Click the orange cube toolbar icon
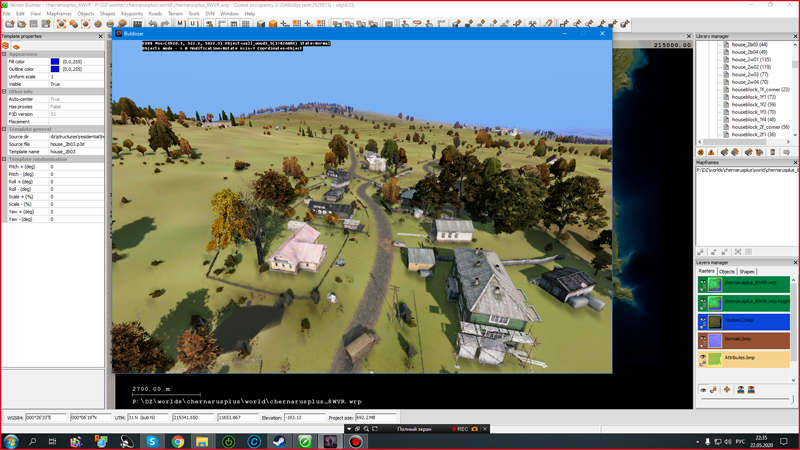800x450 pixels. pyautogui.click(x=273, y=24)
